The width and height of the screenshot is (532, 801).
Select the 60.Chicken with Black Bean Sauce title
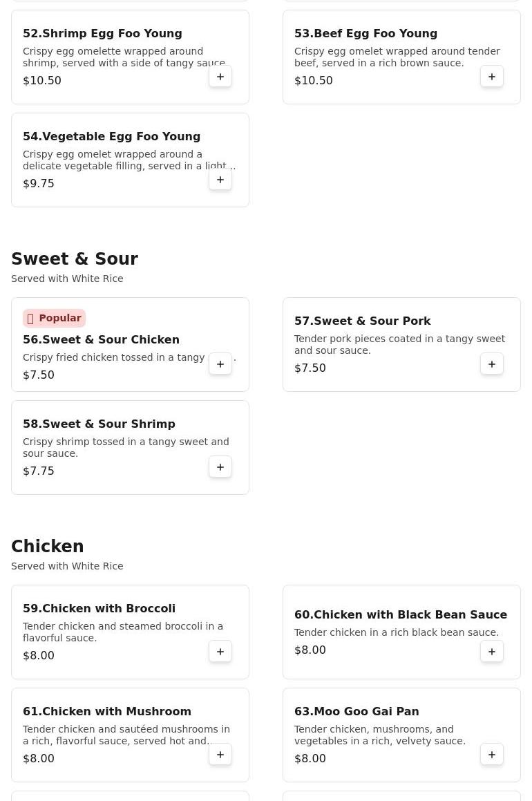[x=401, y=614]
